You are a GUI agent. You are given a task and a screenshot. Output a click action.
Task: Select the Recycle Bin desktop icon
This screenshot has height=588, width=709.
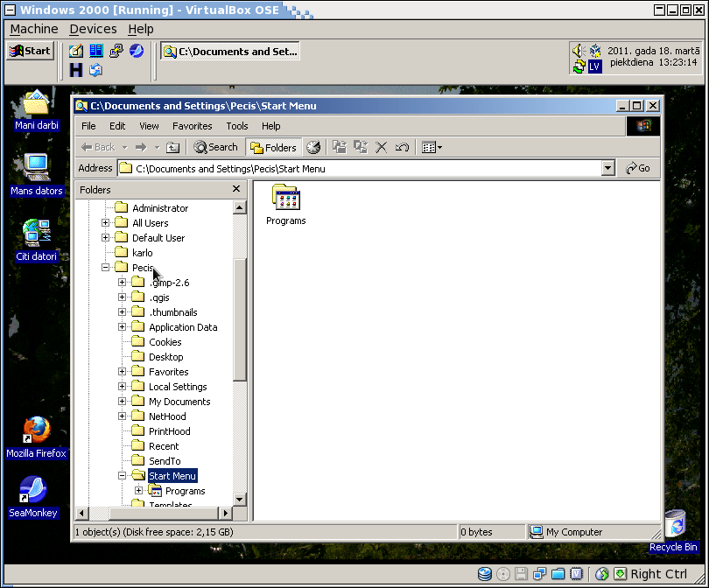(x=674, y=531)
